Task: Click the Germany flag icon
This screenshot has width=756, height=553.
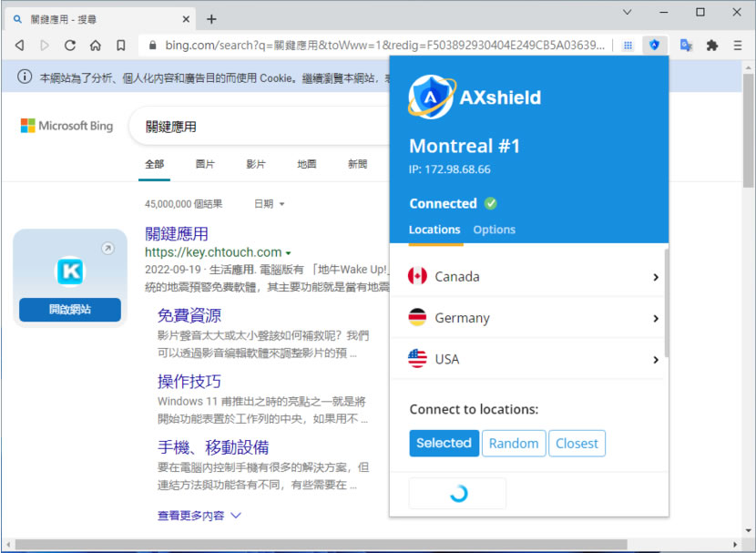Action: [417, 318]
